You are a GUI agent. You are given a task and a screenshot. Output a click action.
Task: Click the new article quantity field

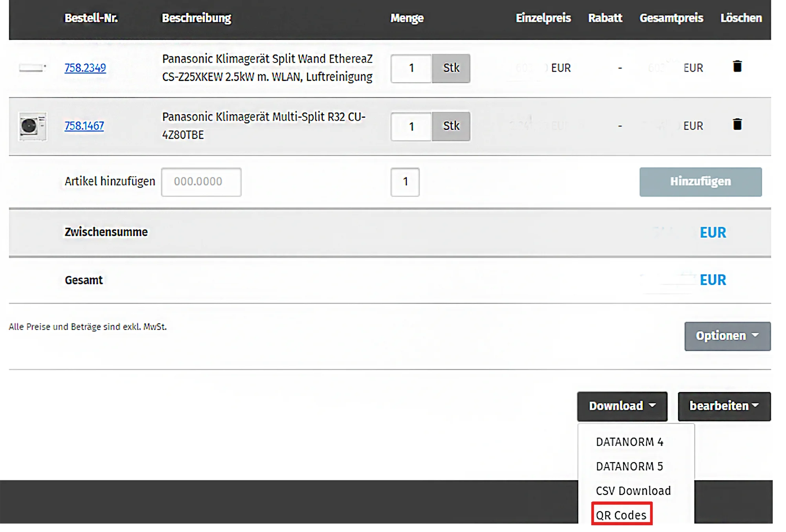coord(405,182)
